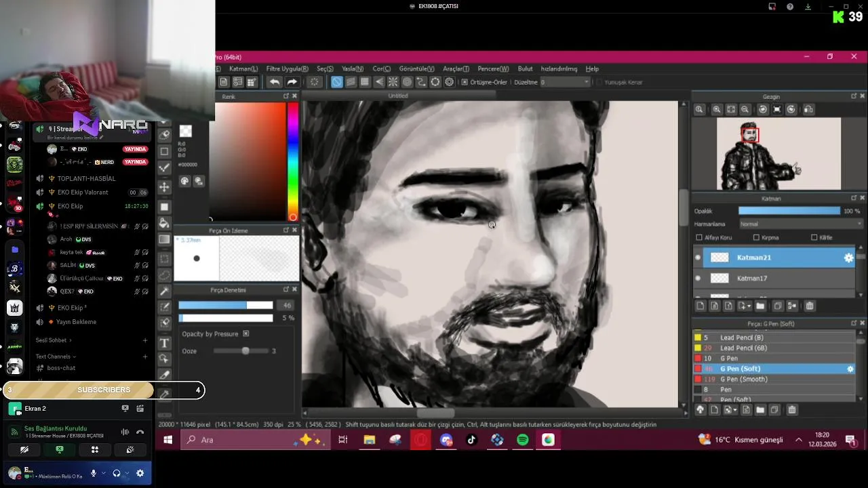Select the G Pen (Smooth) brush
Image resolution: width=868 pixels, height=488 pixels.
click(x=774, y=380)
